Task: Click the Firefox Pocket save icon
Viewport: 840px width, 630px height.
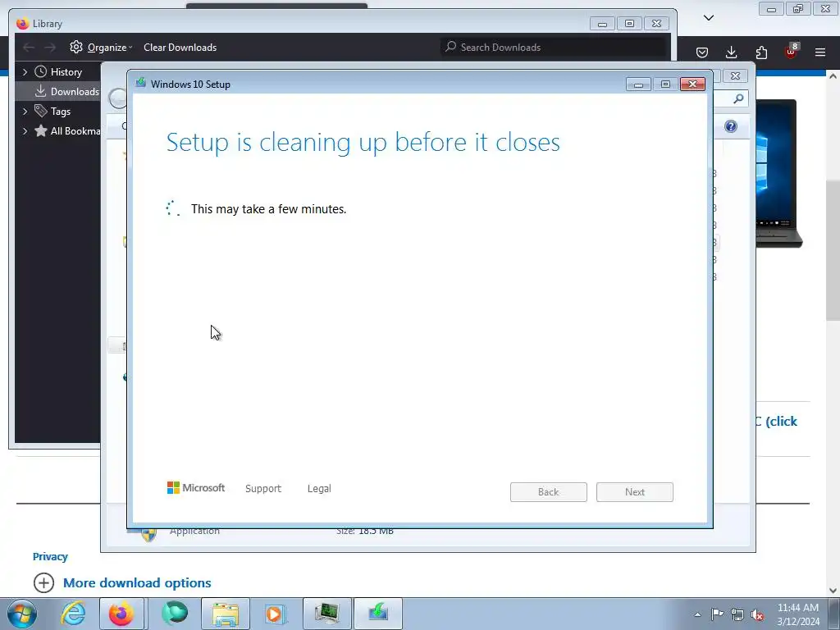Action: 702,52
